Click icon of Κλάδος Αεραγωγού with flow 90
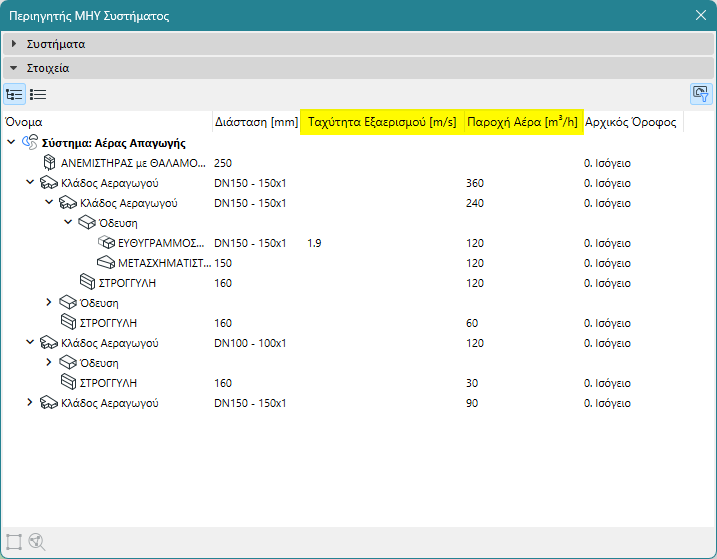Screen dimensions: 717x559 (x=48, y=403)
